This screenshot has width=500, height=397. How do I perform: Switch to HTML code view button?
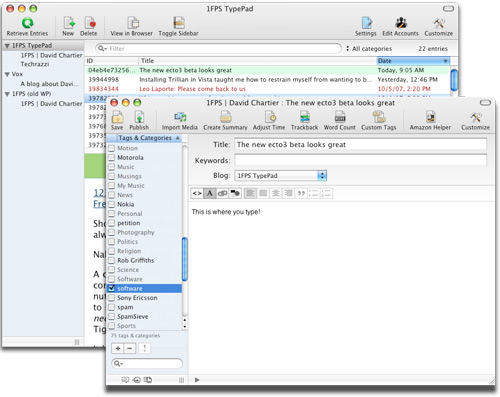coord(197,193)
